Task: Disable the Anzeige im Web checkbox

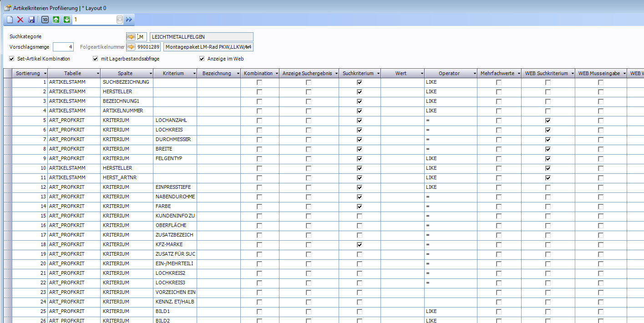Action: click(x=202, y=59)
